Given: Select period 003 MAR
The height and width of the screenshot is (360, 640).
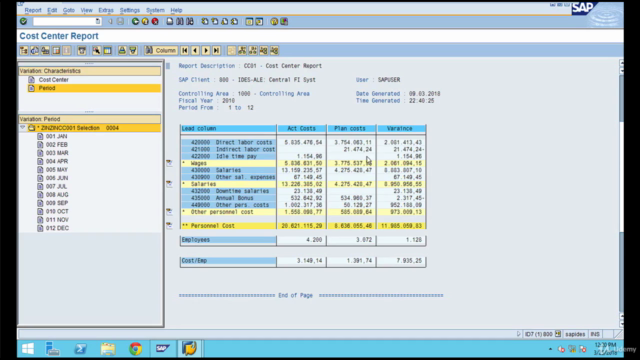Looking at the screenshot, I should coord(57,153).
